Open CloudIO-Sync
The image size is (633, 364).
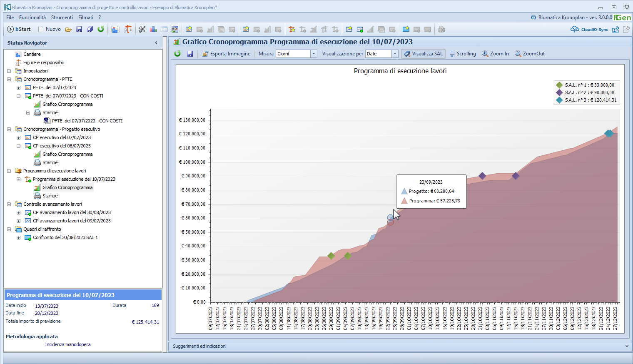point(589,29)
